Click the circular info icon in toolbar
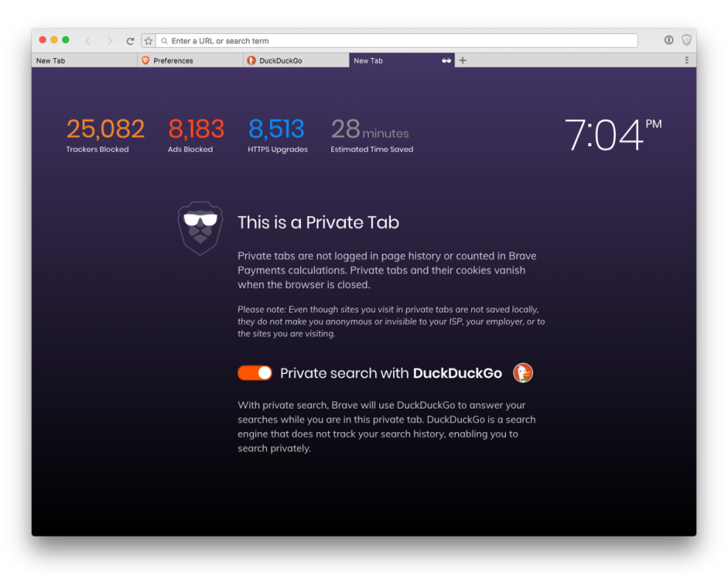 (x=668, y=41)
